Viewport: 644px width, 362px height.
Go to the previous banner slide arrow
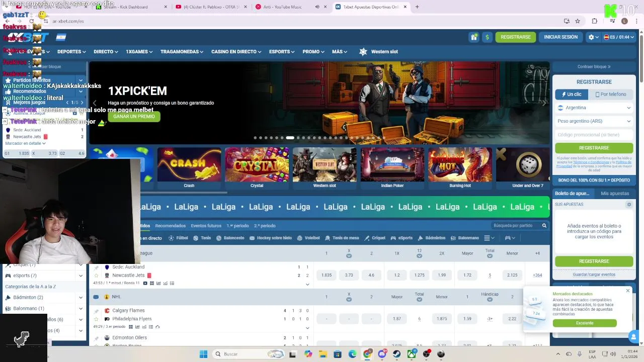coord(94,103)
